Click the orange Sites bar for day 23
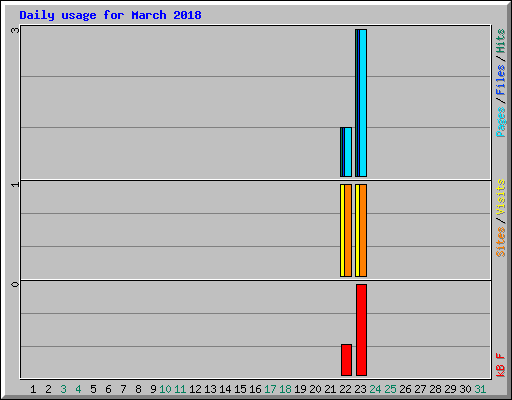512x400 pixels. (363, 230)
